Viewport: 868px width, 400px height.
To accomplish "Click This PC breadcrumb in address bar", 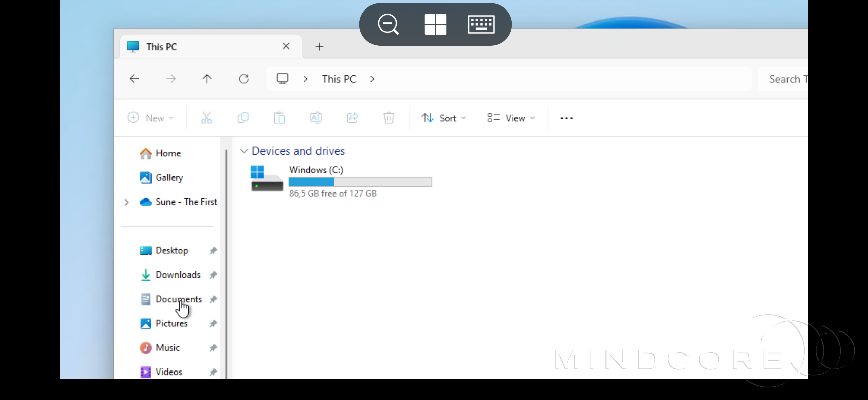I will point(339,79).
